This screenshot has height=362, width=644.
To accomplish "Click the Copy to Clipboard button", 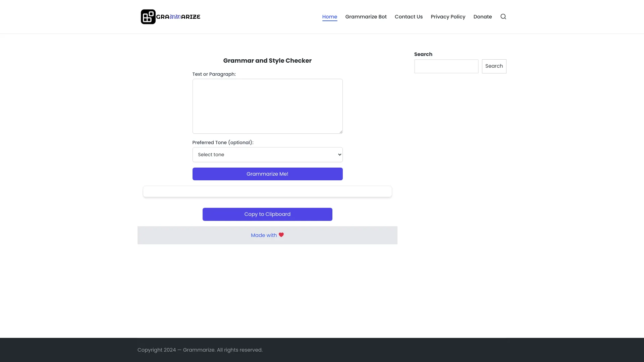I will 267,214.
